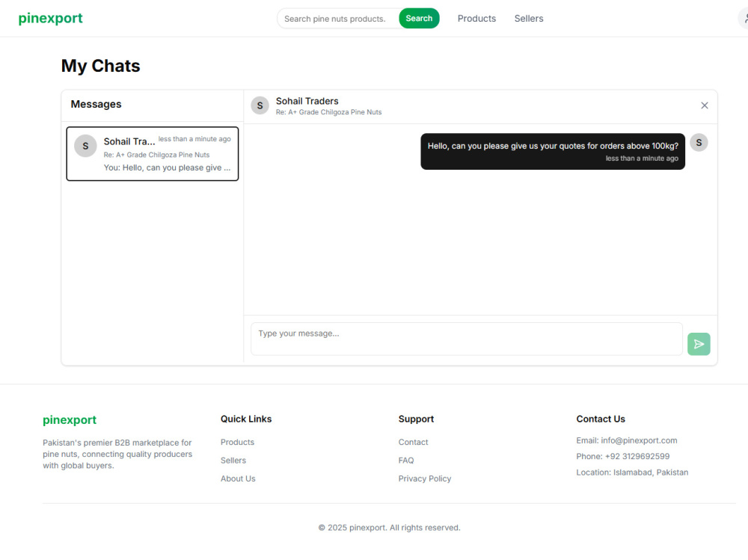Open FAQ support link
748x560 pixels.
click(406, 461)
